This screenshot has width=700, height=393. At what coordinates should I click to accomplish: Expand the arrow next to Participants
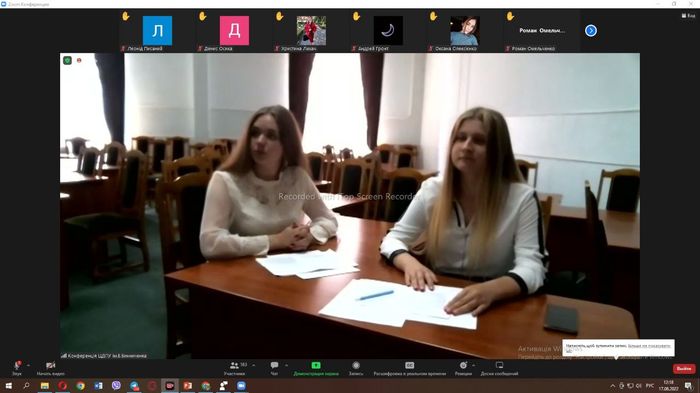tap(254, 365)
